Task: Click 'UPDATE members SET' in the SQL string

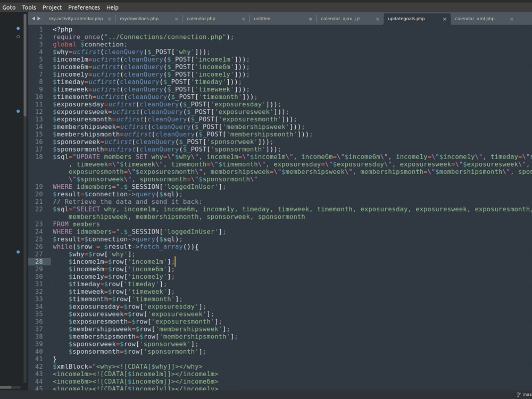Action: (x=112, y=157)
